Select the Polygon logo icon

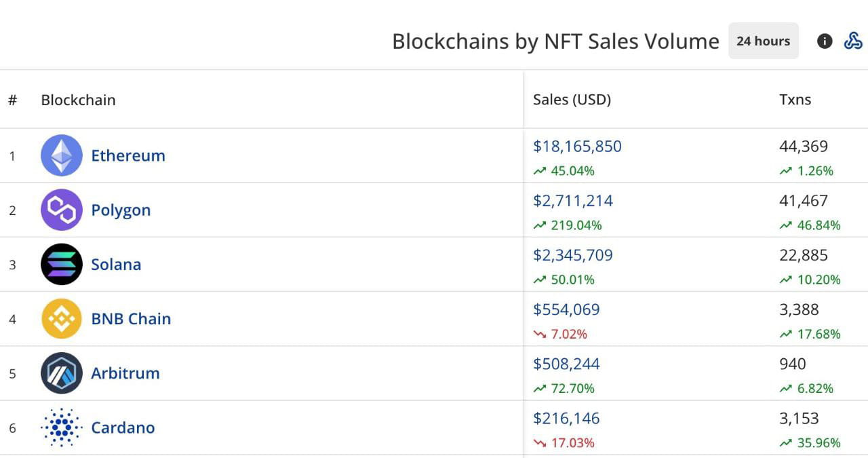click(61, 210)
